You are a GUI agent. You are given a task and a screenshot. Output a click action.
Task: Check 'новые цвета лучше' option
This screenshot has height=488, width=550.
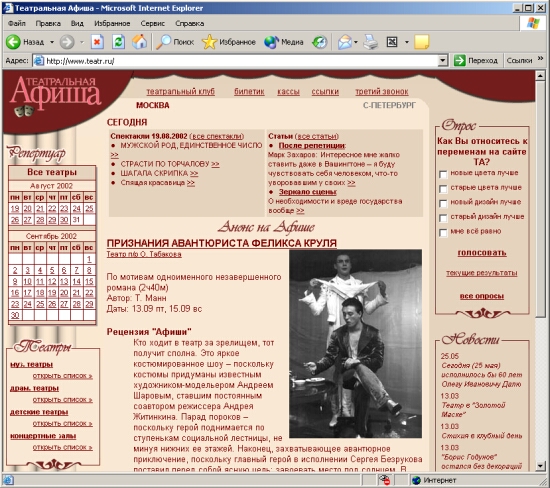443,174
